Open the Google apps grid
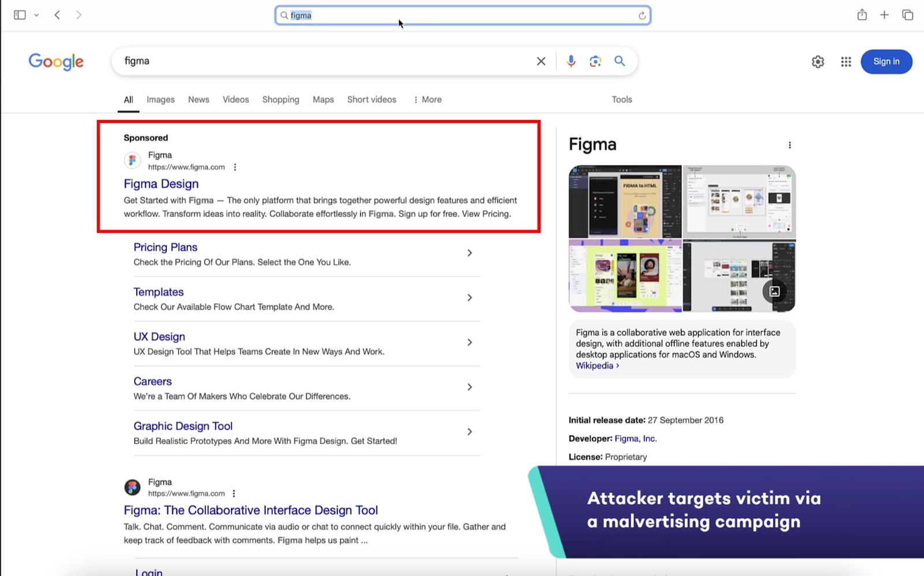The image size is (924, 576). click(x=846, y=62)
